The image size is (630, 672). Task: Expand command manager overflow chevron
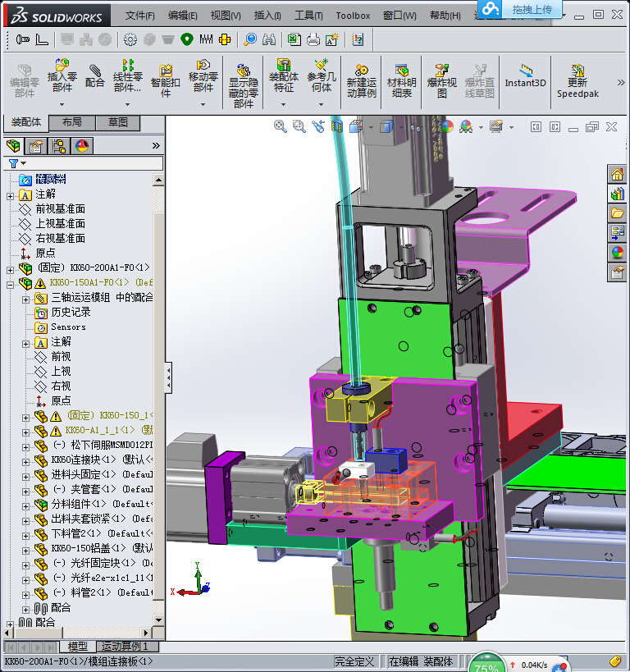(x=621, y=82)
